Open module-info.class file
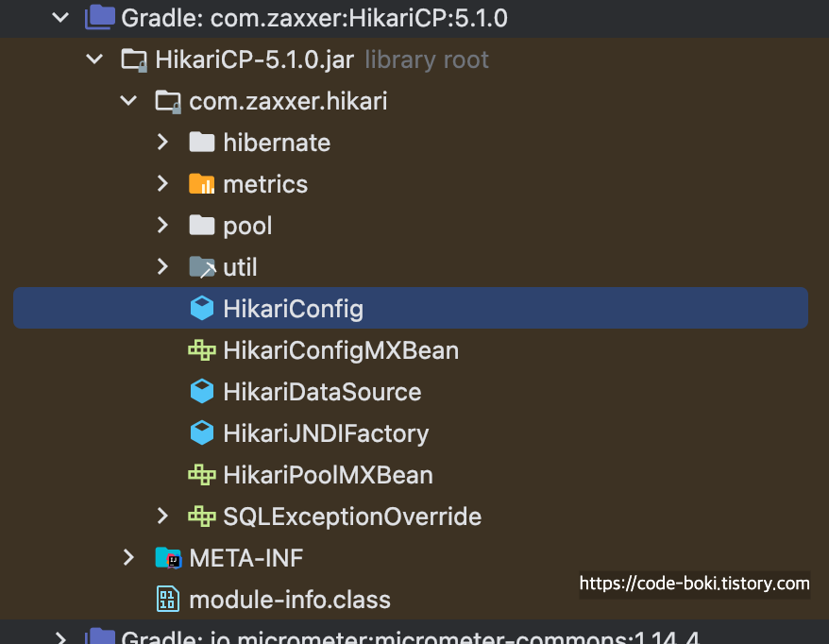 [290, 600]
